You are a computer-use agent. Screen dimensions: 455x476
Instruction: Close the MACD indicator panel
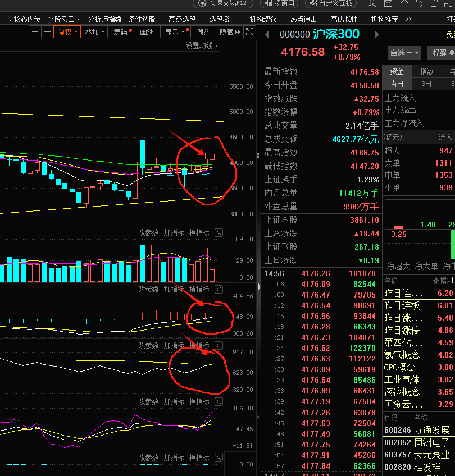219,289
